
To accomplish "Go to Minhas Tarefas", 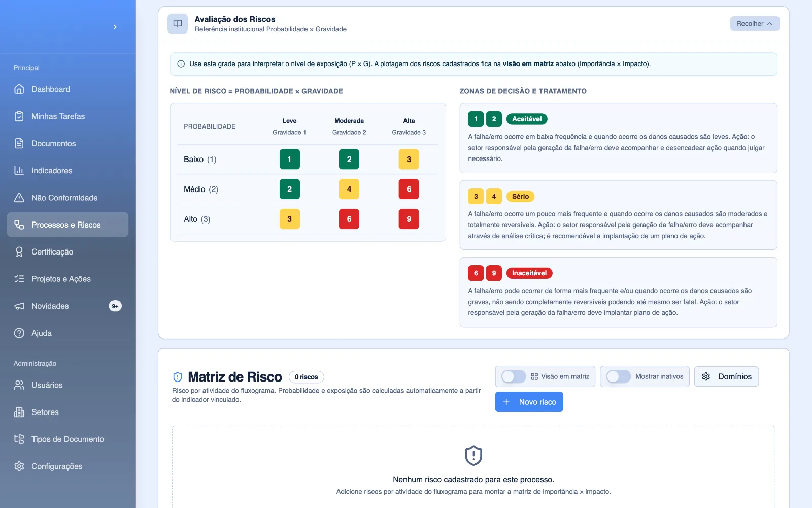I will 67,116.
